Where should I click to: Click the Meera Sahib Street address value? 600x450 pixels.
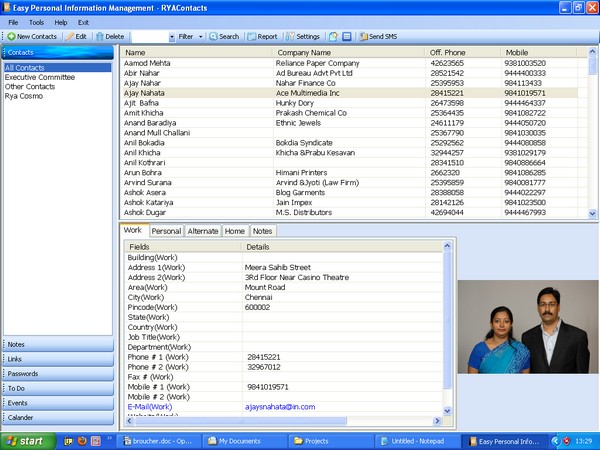(278, 267)
